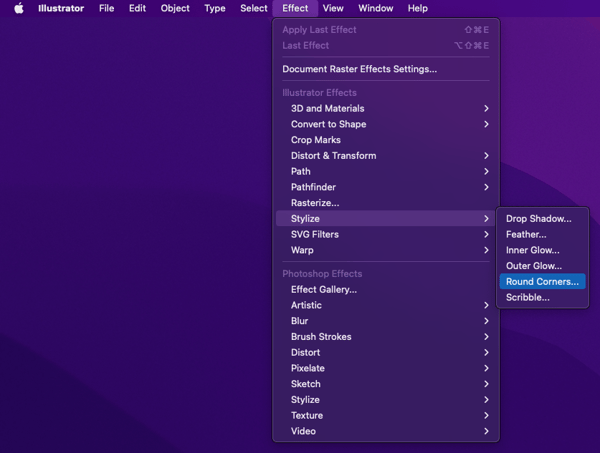600x453 pixels.
Task: Open the Window menu
Action: click(x=375, y=8)
